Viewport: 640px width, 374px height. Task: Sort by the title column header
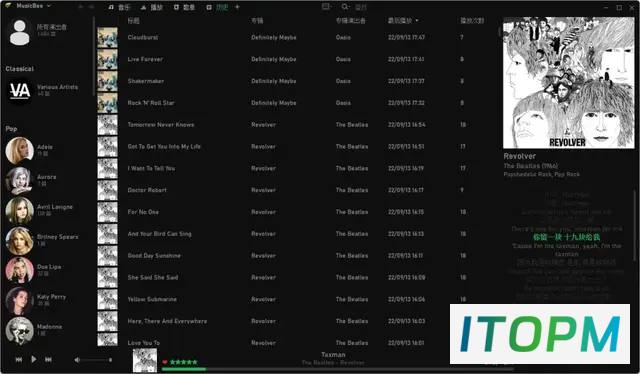(133, 21)
